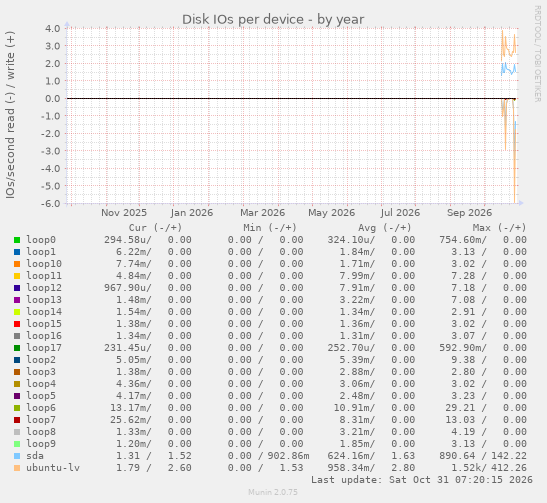
Task: Click the loop15 red legend swatch
Action: (x=17, y=324)
